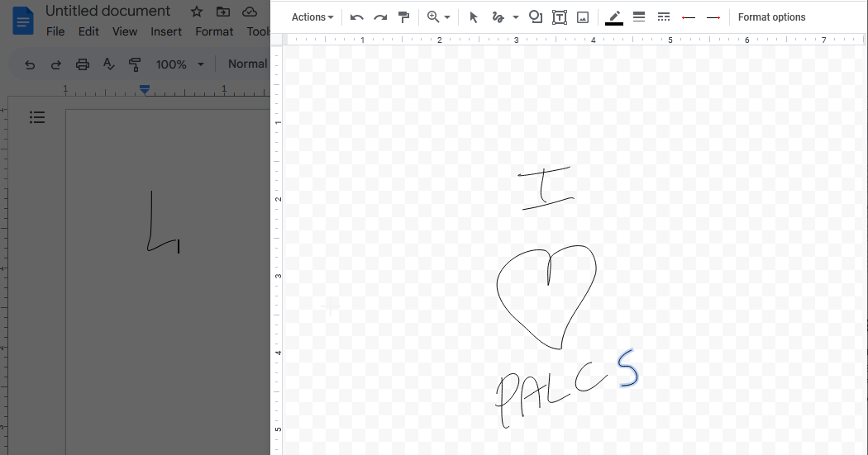The width and height of the screenshot is (868, 455).
Task: Open the Insert menu
Action: 166,31
